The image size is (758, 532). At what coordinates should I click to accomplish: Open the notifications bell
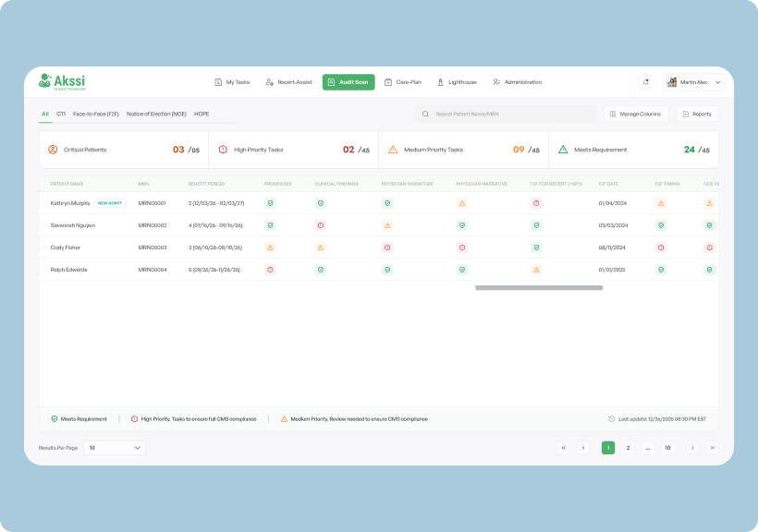645,82
